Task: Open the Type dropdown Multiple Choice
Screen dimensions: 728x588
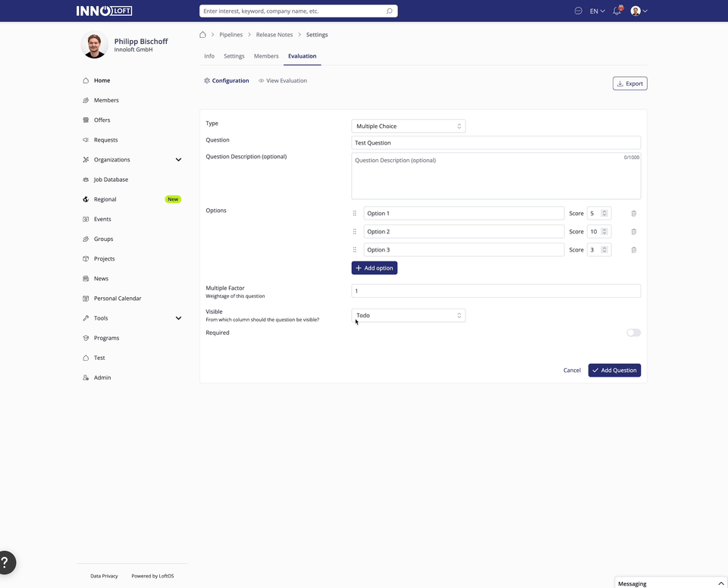Action: 408,127
